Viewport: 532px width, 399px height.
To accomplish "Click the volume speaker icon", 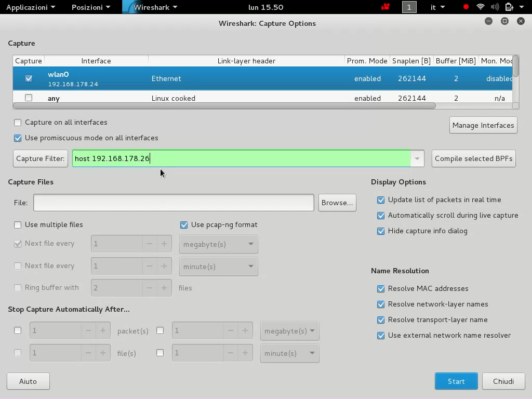I will point(495,7).
